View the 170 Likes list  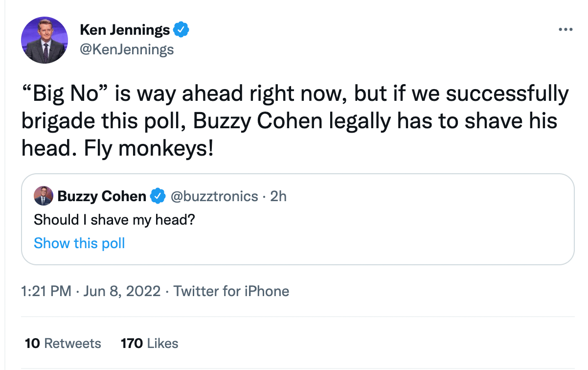[149, 344]
